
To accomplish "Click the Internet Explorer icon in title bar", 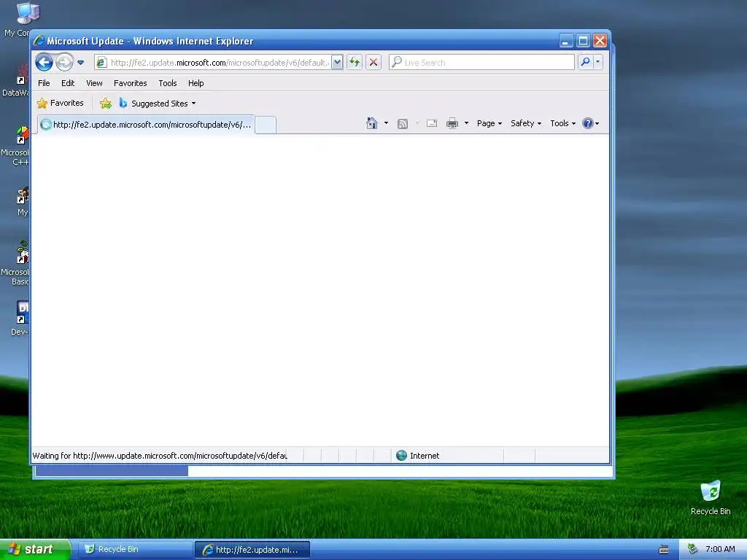I will click(39, 41).
